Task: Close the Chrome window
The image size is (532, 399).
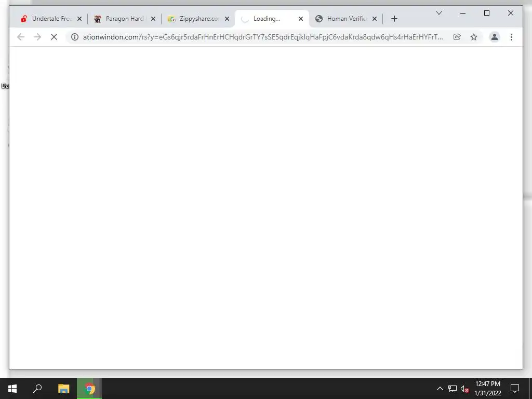Action: point(510,13)
